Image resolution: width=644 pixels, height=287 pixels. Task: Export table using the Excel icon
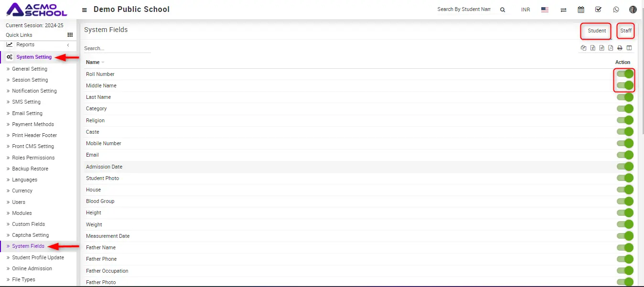pyautogui.click(x=592, y=48)
